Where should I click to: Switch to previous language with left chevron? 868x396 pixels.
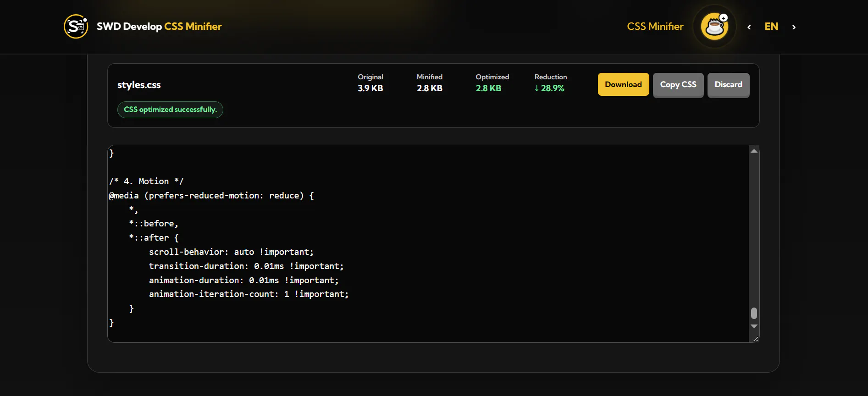(749, 27)
